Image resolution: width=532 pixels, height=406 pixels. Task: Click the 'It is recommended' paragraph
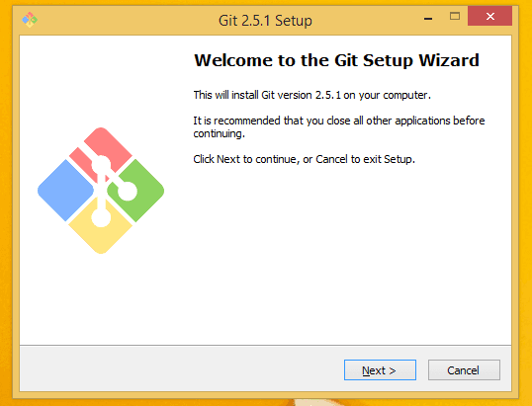339,126
